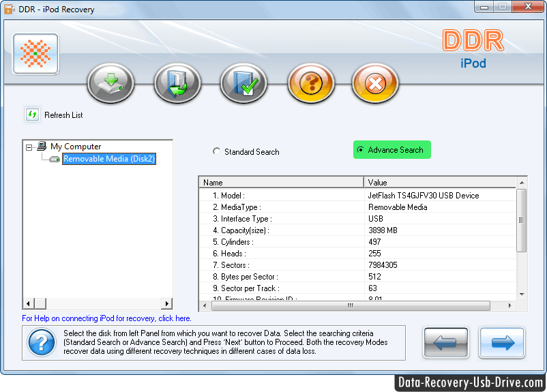
Task: Click the '3. Interface Type :' row name
Action: click(x=242, y=219)
